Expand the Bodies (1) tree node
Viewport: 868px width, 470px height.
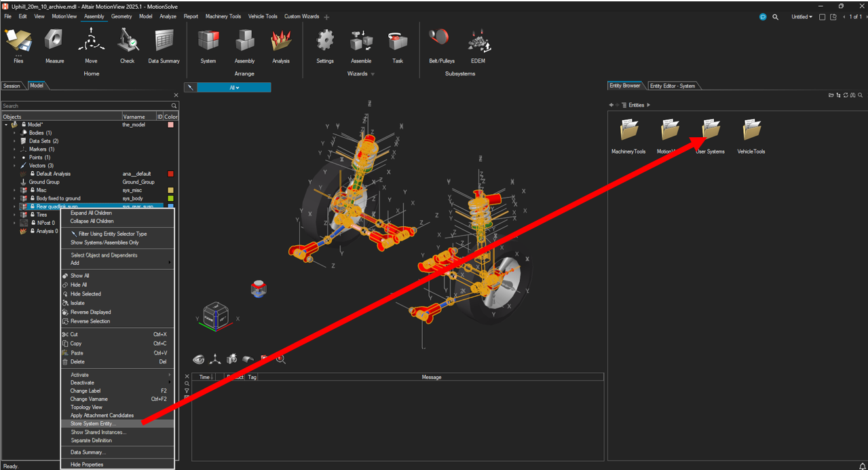tap(14, 133)
